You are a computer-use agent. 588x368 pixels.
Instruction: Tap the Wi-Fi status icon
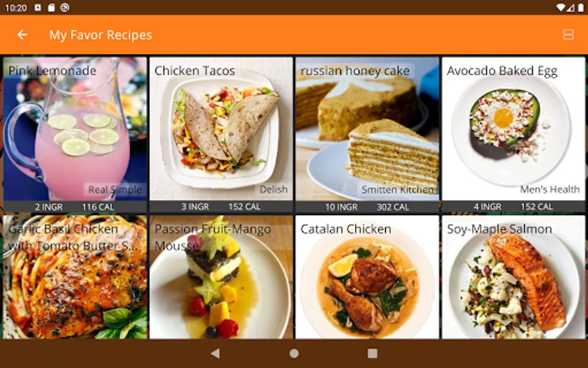[x=561, y=8]
